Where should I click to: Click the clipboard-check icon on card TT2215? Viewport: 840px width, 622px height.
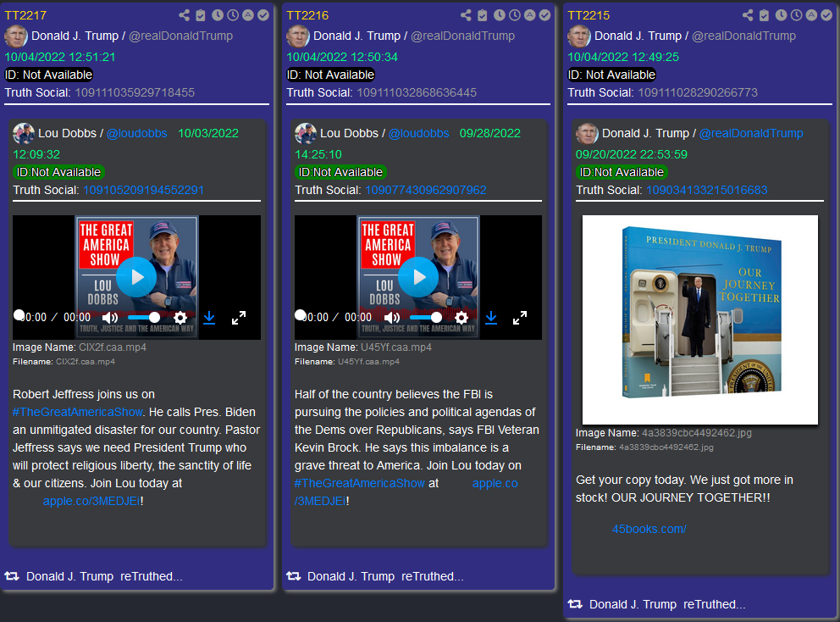pos(764,15)
